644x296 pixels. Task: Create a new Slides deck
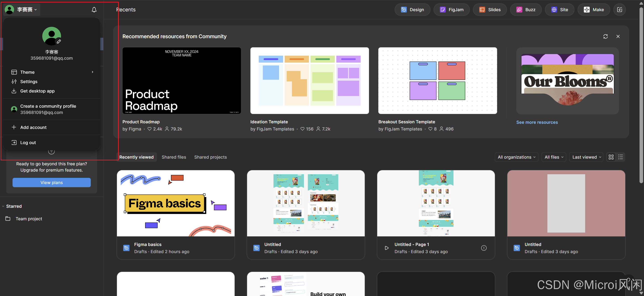(489, 9)
